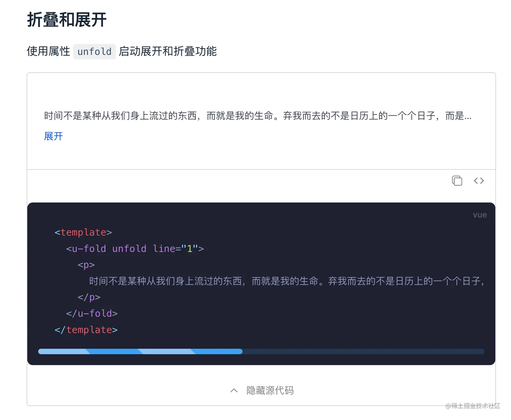Expand folded text via 展开 link
The width and height of the screenshot is (511, 420).
[54, 136]
